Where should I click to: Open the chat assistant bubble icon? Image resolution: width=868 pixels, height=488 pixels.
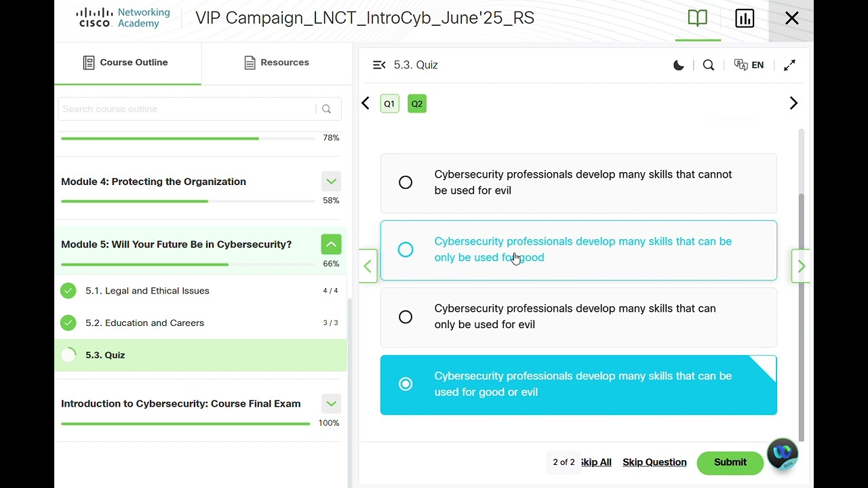click(x=783, y=453)
